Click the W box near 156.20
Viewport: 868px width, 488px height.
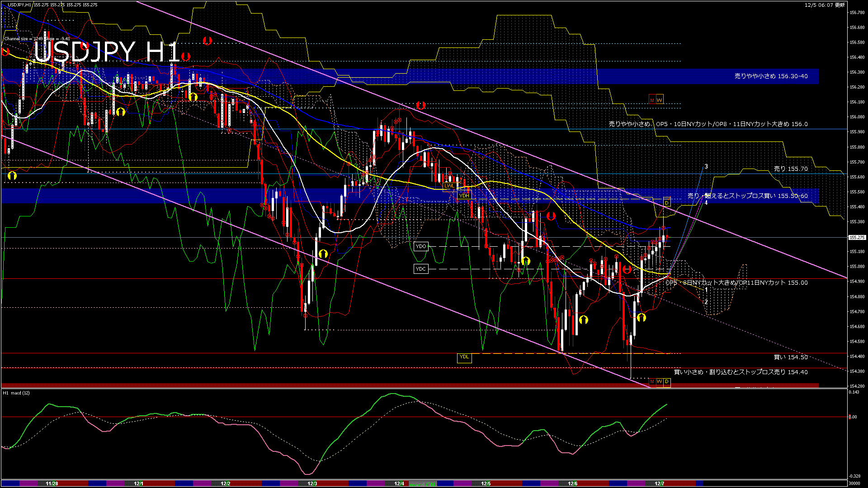660,100
